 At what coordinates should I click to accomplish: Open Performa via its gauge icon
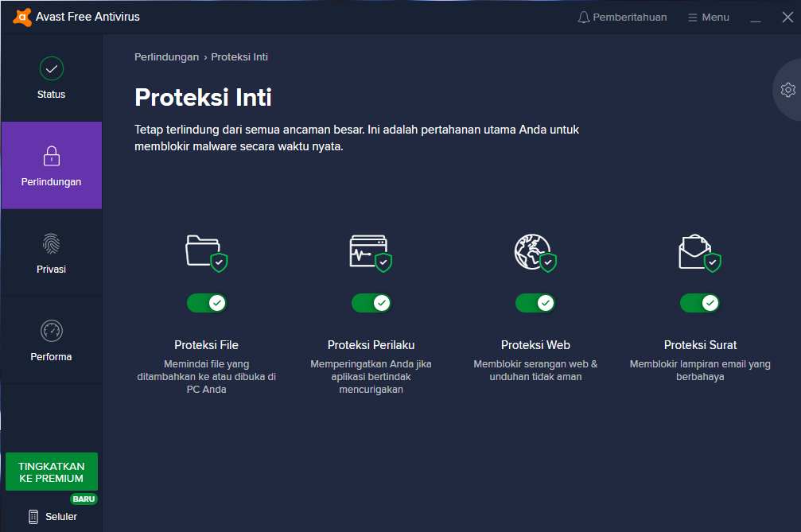pyautogui.click(x=51, y=331)
